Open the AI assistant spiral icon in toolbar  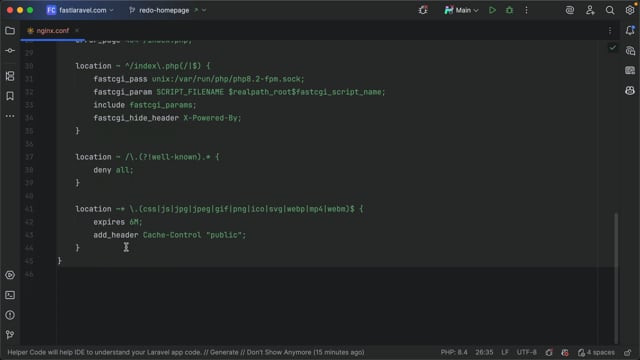(570, 10)
